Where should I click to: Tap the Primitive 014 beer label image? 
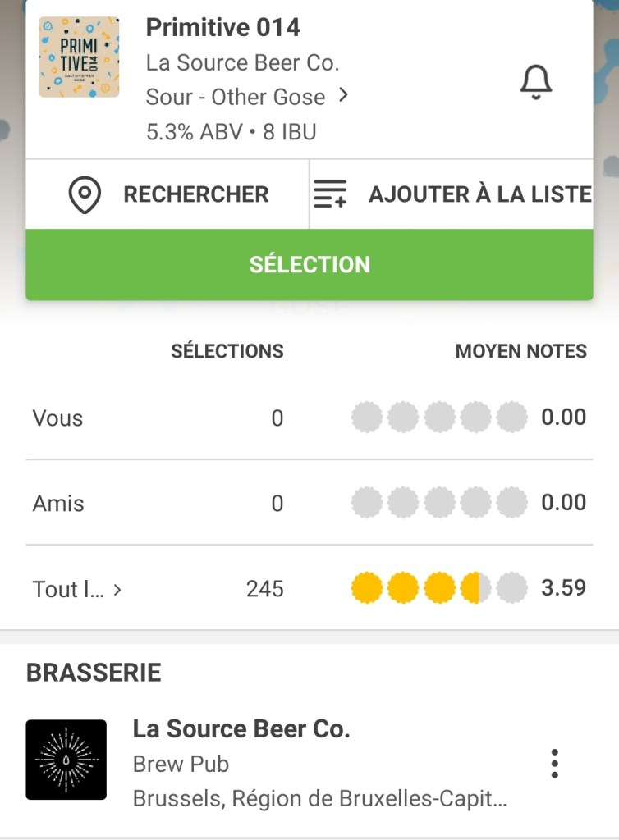(79, 57)
